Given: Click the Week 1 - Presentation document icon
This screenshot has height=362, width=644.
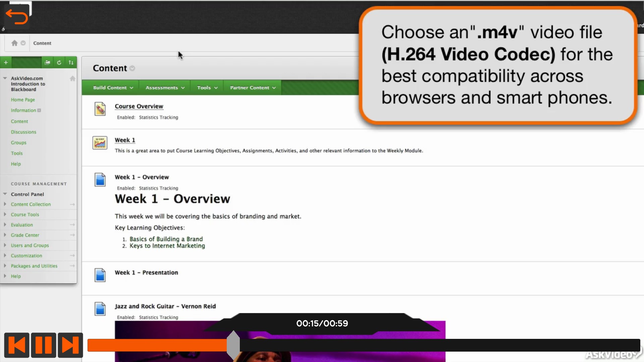Looking at the screenshot, I should click(100, 275).
